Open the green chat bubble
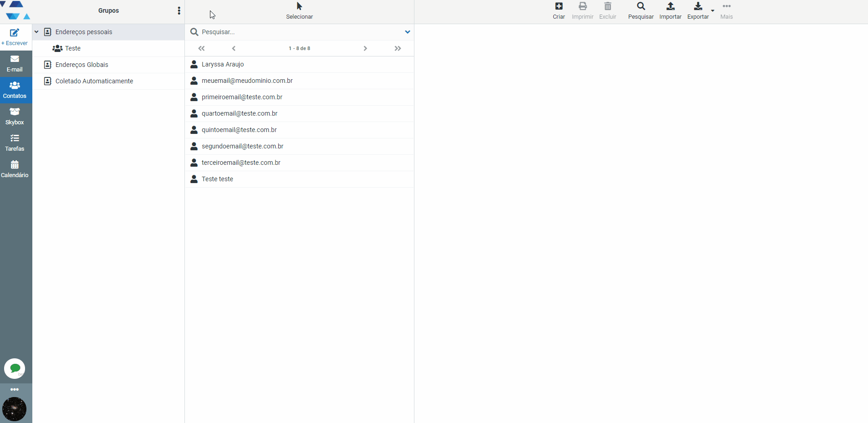868x423 pixels. click(15, 368)
